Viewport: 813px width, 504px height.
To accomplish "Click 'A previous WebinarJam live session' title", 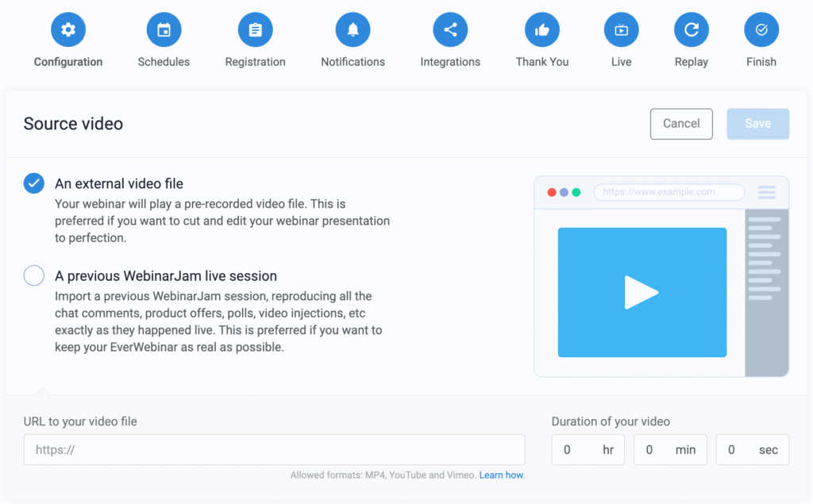I will point(166,276).
